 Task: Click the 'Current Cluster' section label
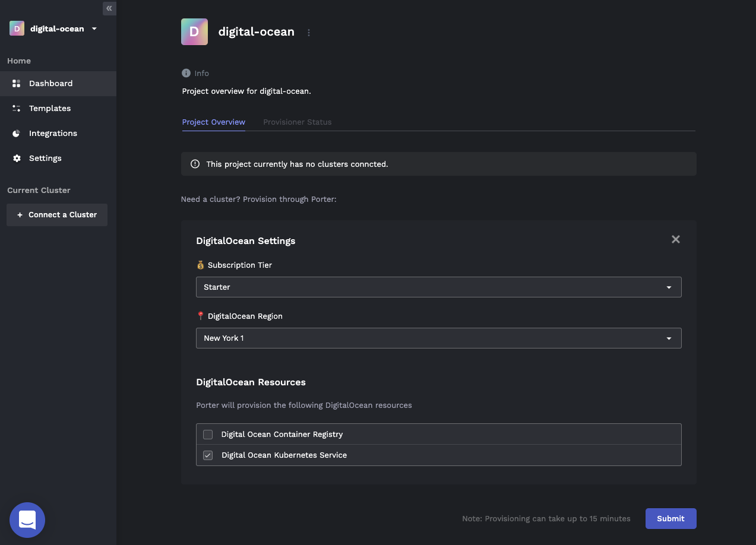[x=39, y=191]
